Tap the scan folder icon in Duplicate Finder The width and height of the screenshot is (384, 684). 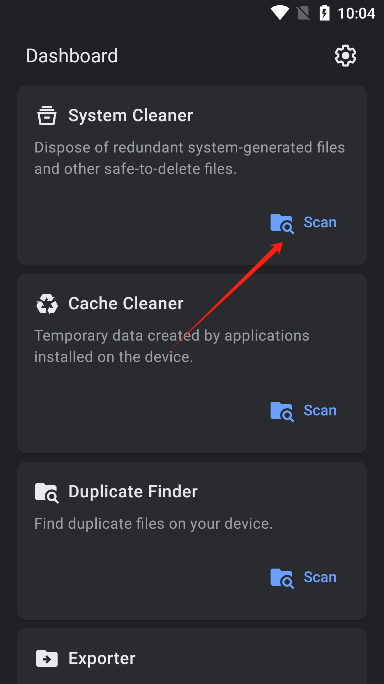(282, 578)
